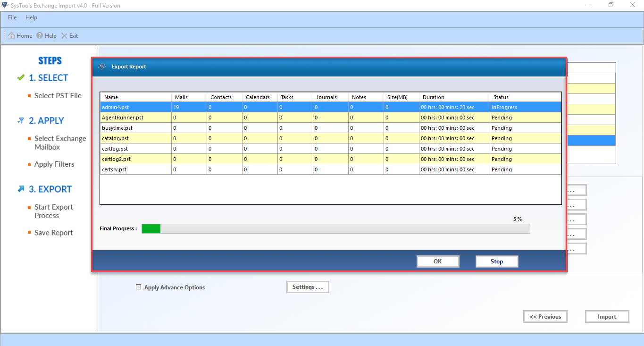Click the filter icon beside 2. APPLY
Image resolution: width=644 pixels, height=346 pixels.
[x=21, y=121]
